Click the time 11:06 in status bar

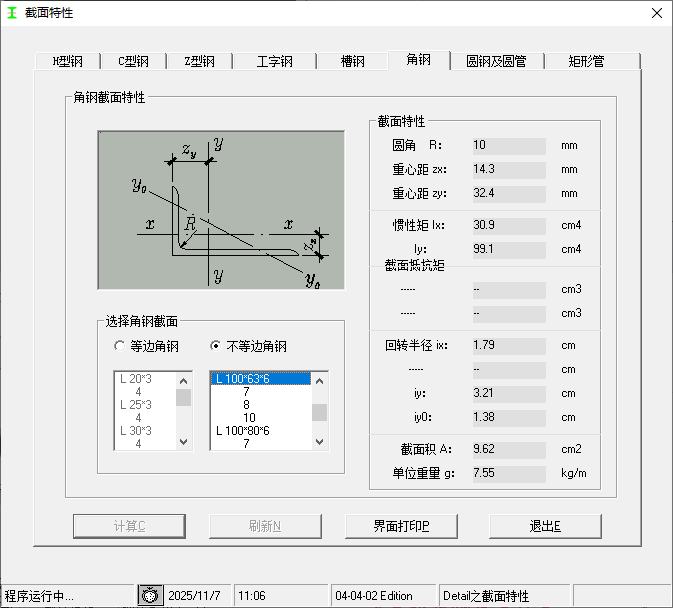pyautogui.click(x=252, y=596)
